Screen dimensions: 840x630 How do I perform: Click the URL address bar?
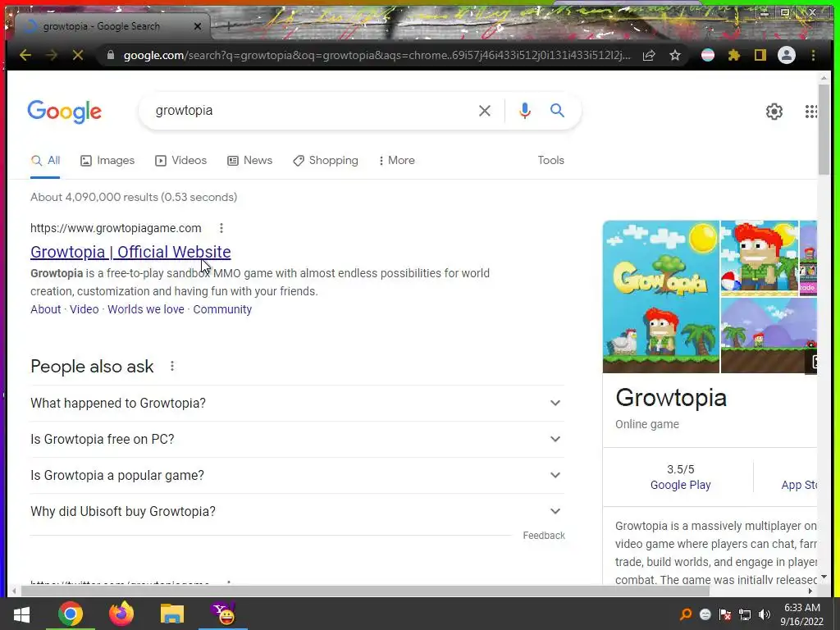pyautogui.click(x=377, y=55)
